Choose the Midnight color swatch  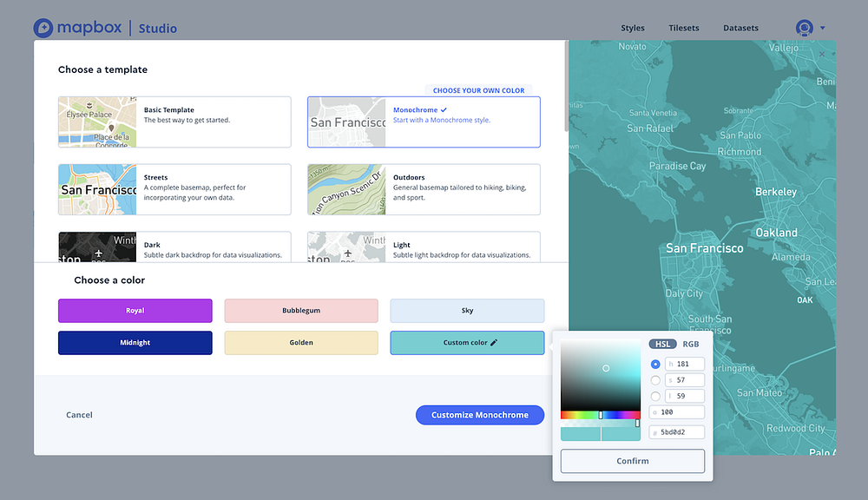tap(135, 343)
